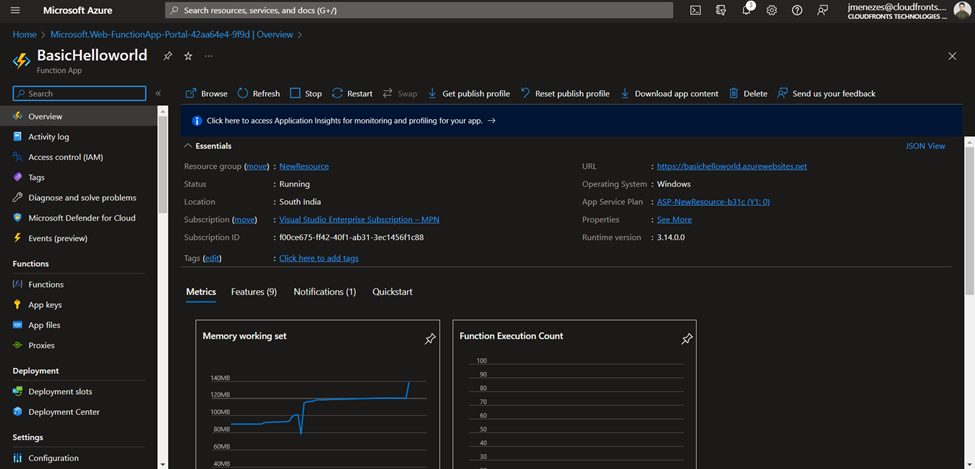Click here to add tags link

tap(319, 258)
